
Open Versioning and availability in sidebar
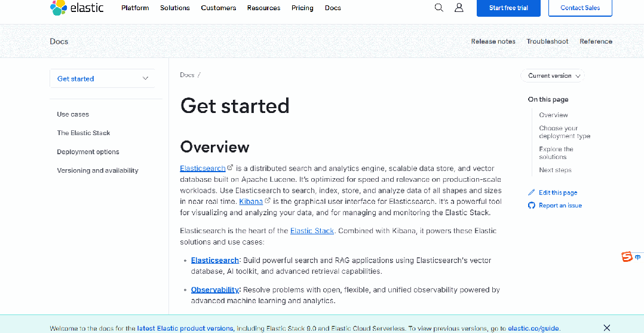[x=98, y=170]
